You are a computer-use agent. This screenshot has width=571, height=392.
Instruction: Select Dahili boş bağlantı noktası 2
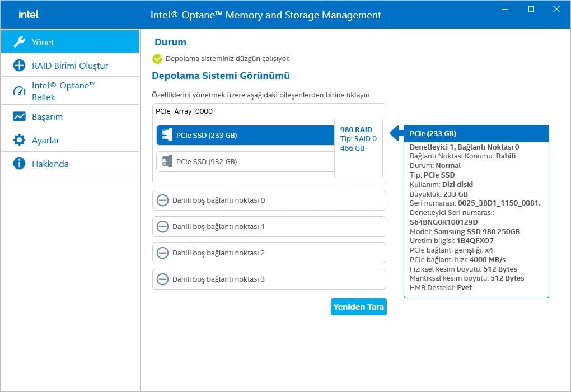click(269, 253)
